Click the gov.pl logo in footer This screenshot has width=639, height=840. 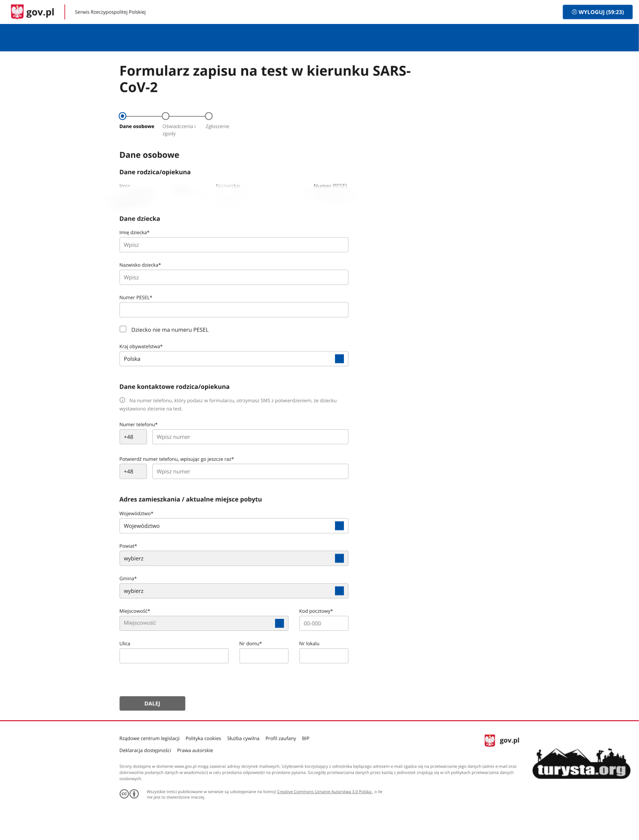502,740
